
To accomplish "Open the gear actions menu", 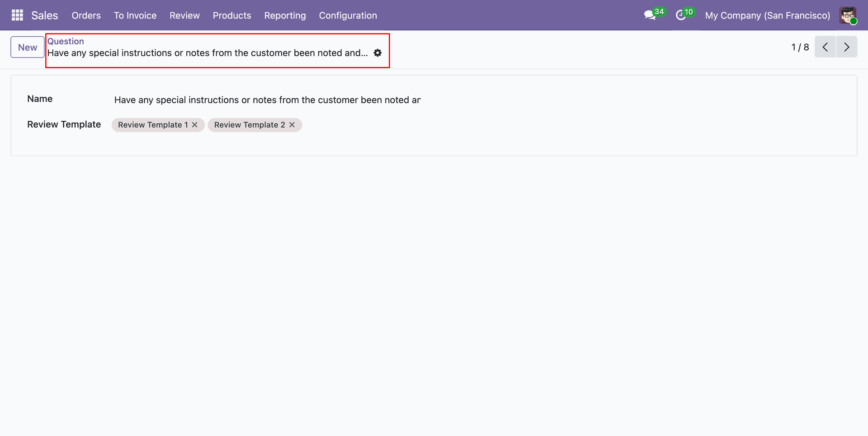I will [377, 53].
